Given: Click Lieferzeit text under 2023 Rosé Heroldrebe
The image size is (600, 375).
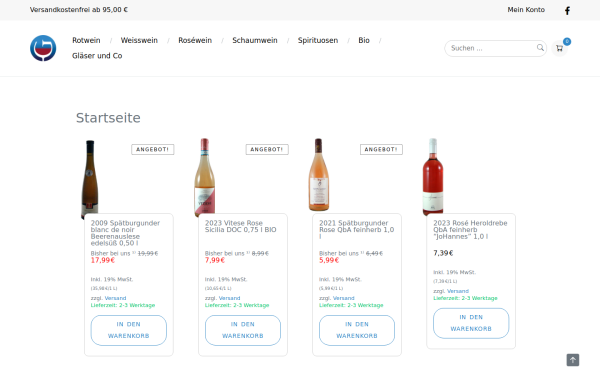Looking at the screenshot, I should [465, 298].
